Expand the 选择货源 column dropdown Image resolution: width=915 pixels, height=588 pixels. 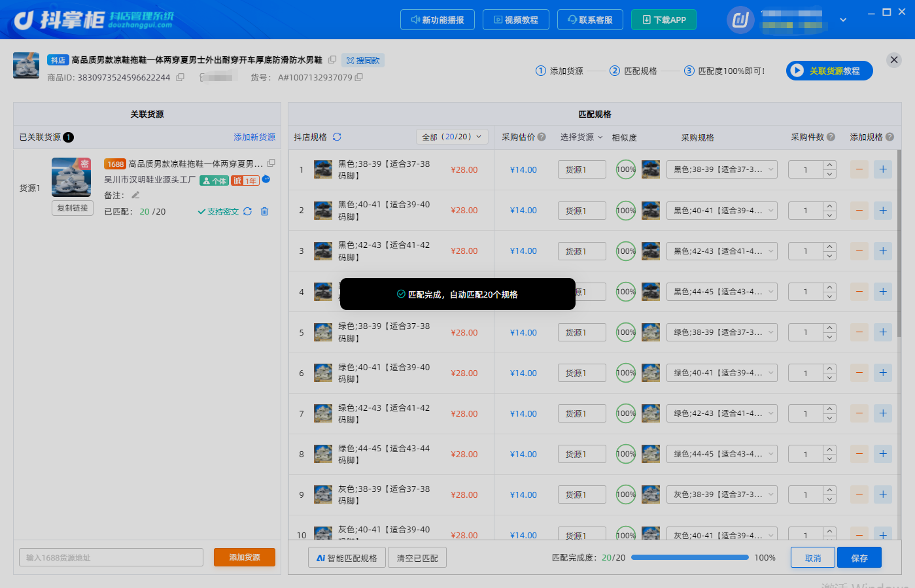[x=581, y=137]
